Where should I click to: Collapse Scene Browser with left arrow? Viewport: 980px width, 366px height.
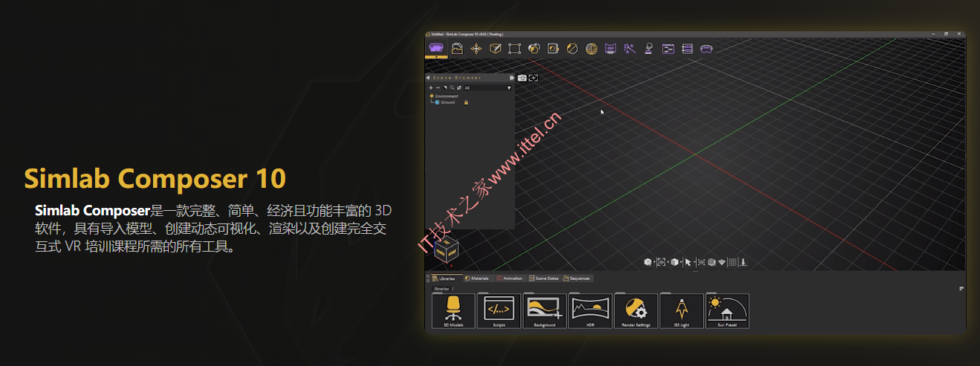pos(428,77)
